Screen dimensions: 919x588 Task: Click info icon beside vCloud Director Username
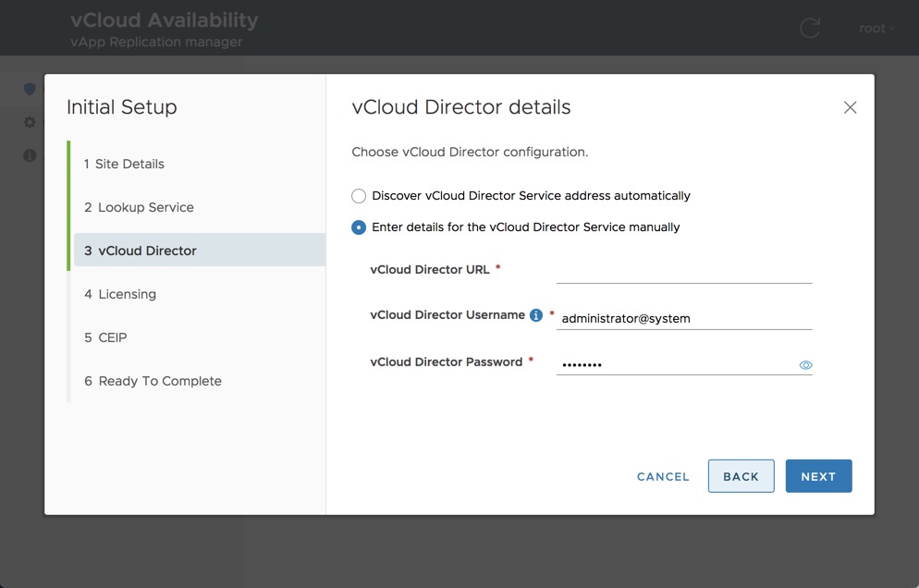536,315
